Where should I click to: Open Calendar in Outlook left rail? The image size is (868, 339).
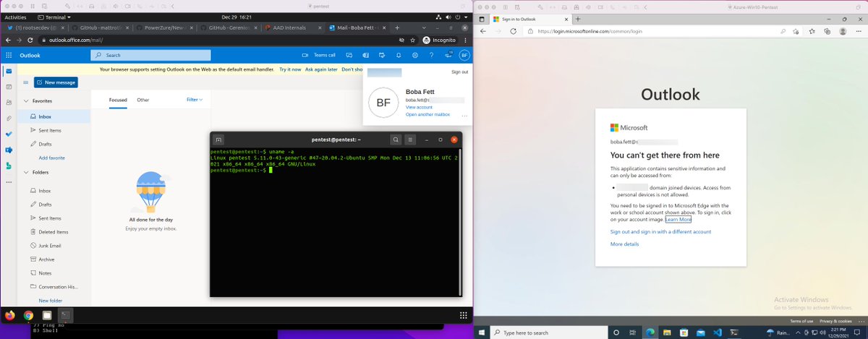pos(9,87)
